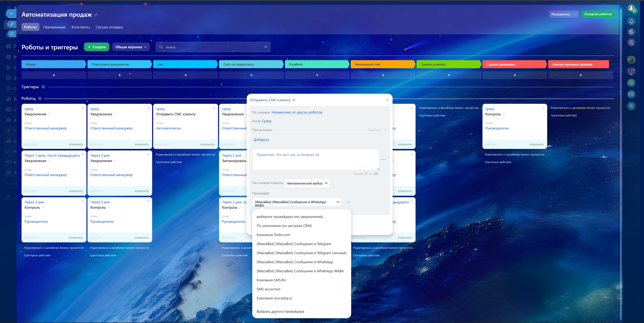The height and width of the screenshot is (323, 644).
Task: Click the magnifier icon in search box
Action: click(161, 47)
